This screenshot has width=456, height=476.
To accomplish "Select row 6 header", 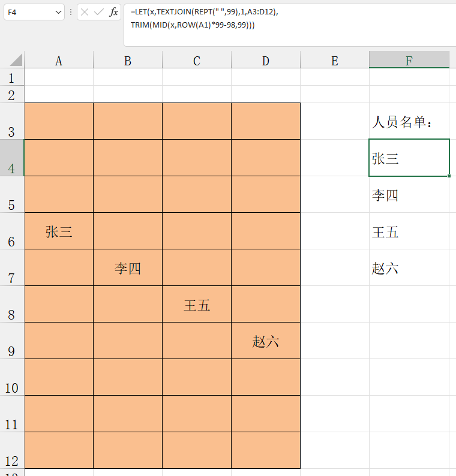I will 12,231.
